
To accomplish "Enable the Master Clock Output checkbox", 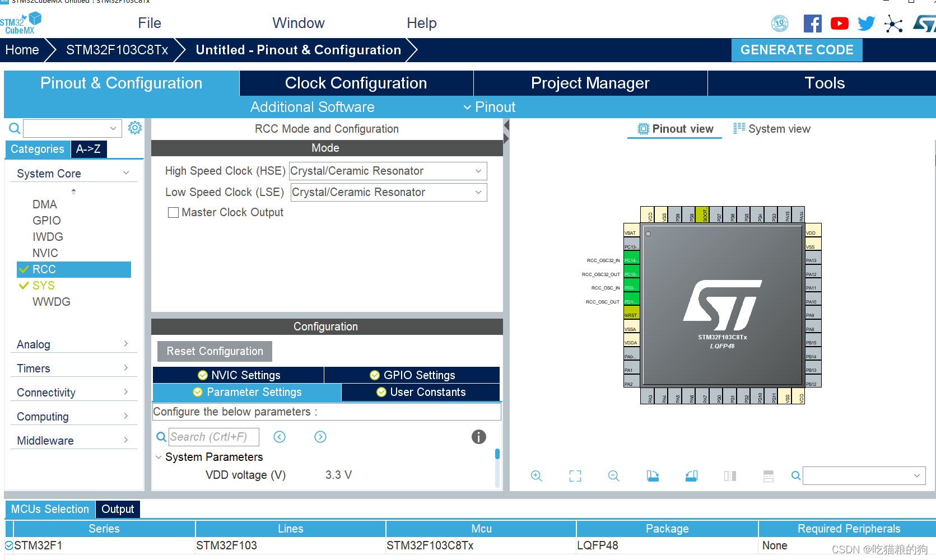I will (174, 213).
